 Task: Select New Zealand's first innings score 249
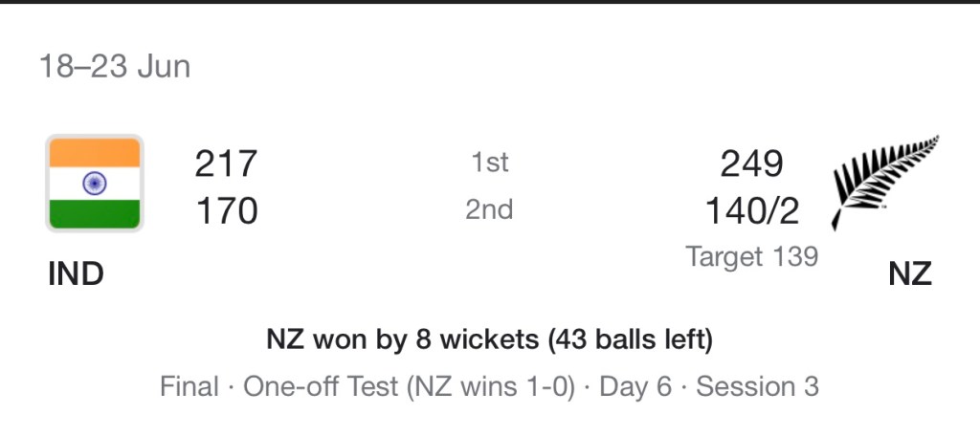click(x=751, y=164)
